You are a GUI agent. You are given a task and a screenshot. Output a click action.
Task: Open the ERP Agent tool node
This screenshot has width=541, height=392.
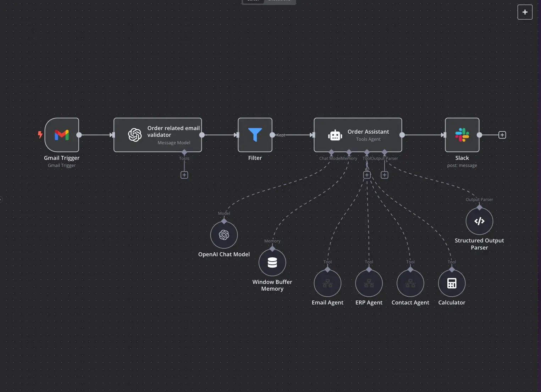click(369, 283)
